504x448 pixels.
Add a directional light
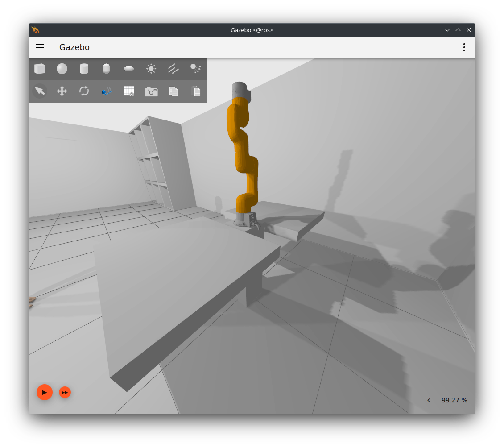pos(174,69)
